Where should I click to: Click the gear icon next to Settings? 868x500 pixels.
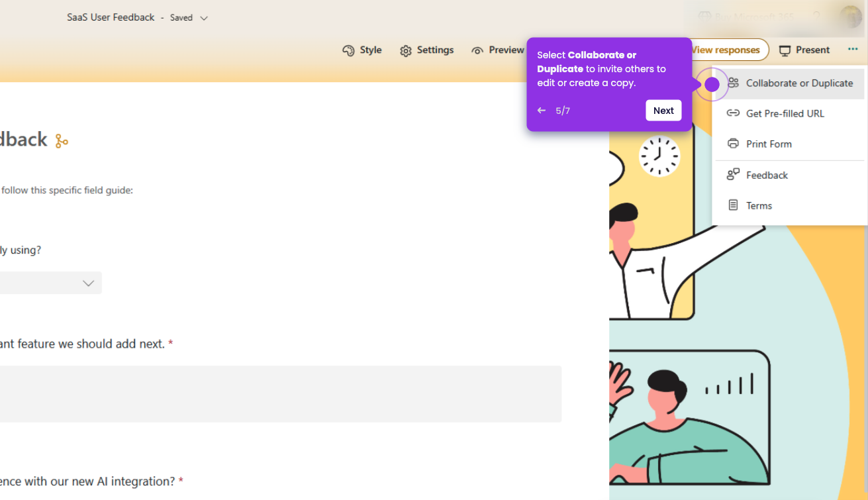pyautogui.click(x=406, y=51)
